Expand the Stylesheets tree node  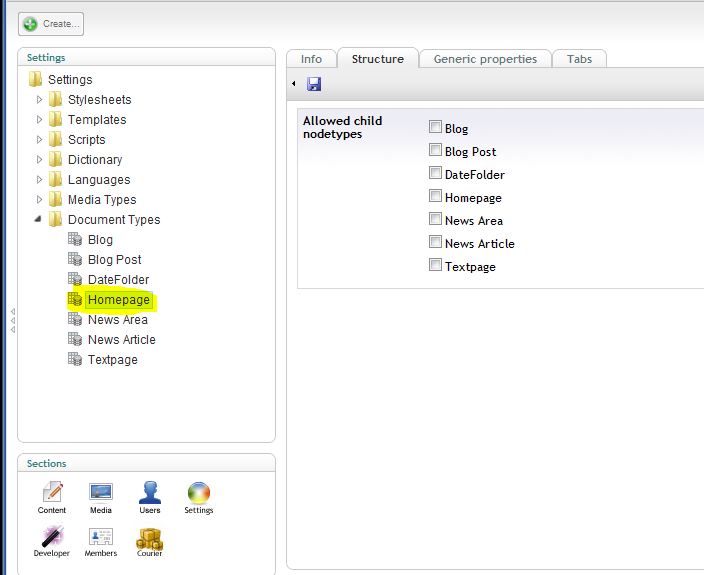(x=39, y=99)
